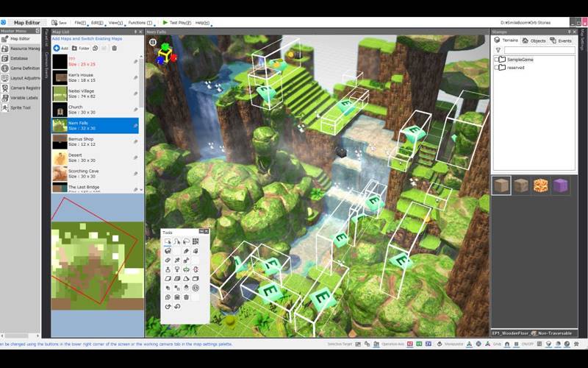Image resolution: width=588 pixels, height=368 pixels.
Task: Click the trash icon in the Map List toolbar
Action: [114, 48]
